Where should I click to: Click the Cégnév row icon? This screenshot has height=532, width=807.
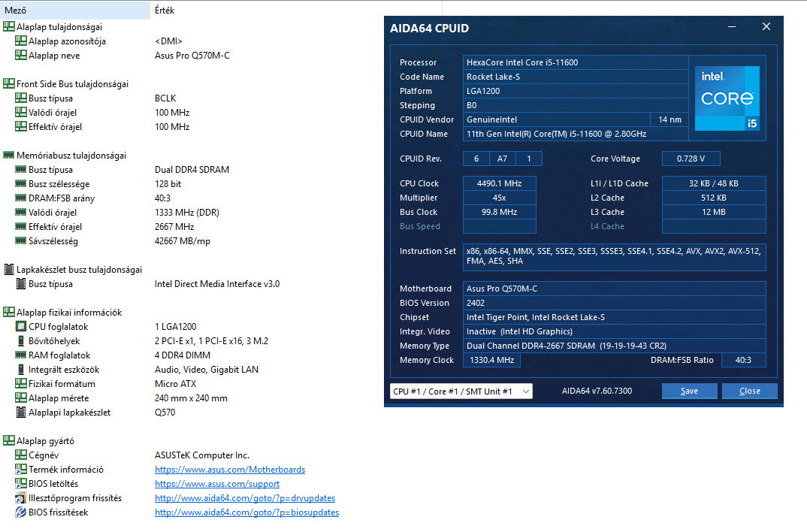[21, 455]
